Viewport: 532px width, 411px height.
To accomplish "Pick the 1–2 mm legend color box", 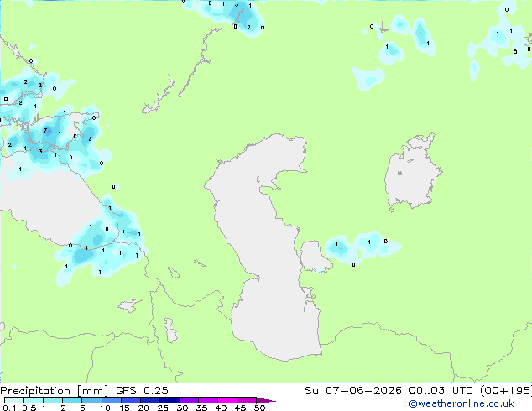I will click(53, 400).
